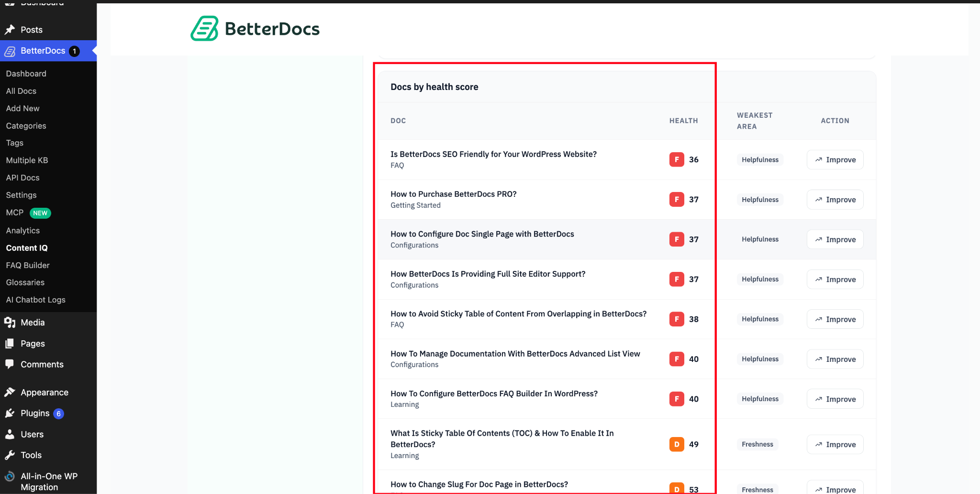The height and width of the screenshot is (494, 980).
Task: Open the Tags submenu item
Action: pos(15,143)
